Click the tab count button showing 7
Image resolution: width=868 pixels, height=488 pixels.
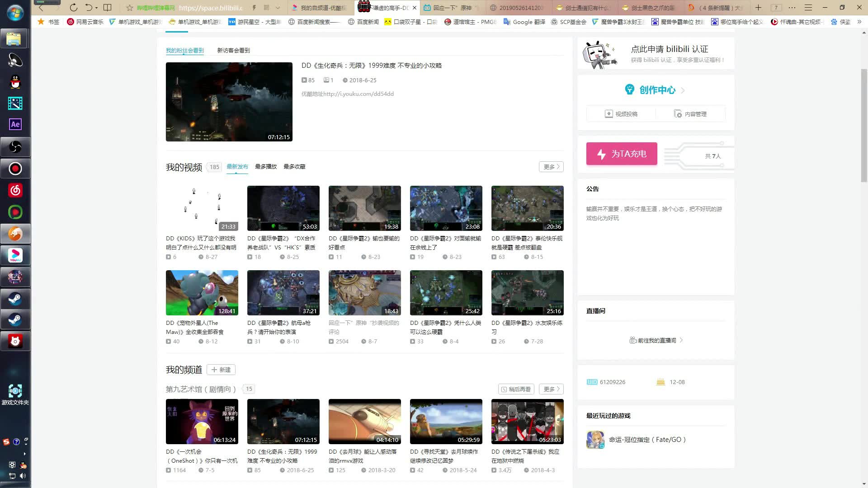(776, 8)
